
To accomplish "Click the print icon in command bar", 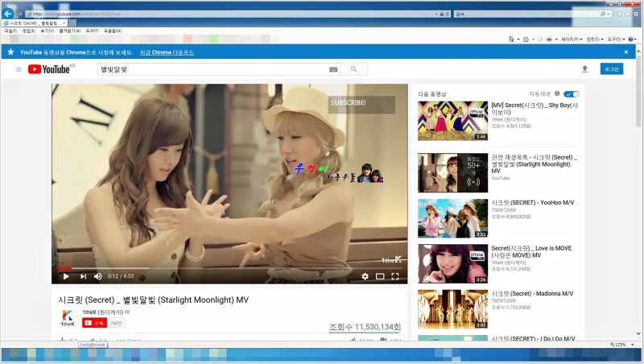I will point(549,39).
